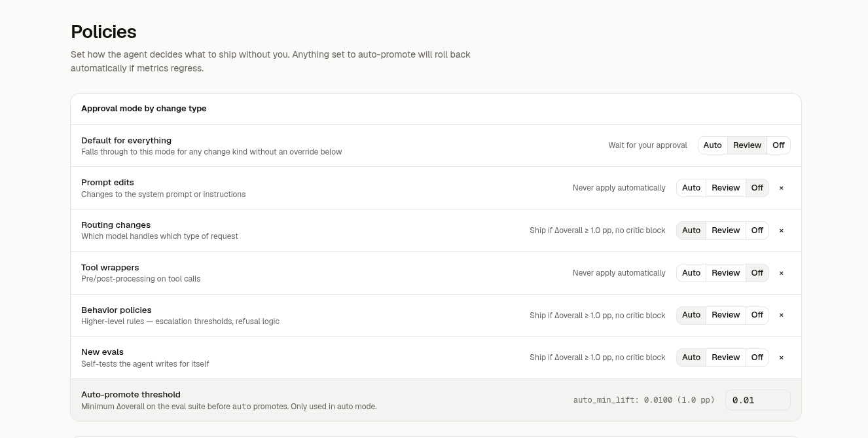Set Default for everything to Auto
Viewport: 868px width, 438px height.
713,145
